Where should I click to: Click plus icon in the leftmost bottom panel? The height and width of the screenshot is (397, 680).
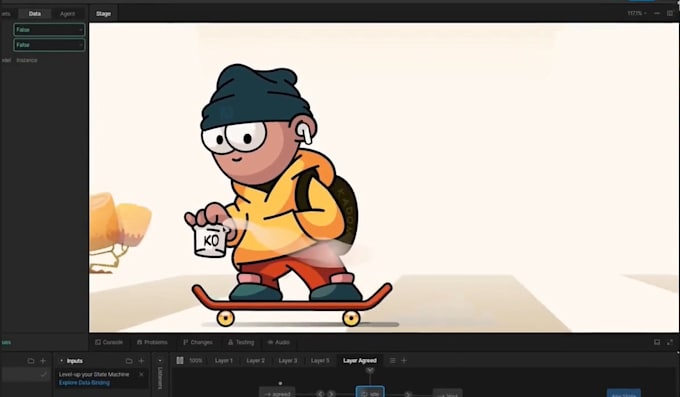tap(43, 361)
